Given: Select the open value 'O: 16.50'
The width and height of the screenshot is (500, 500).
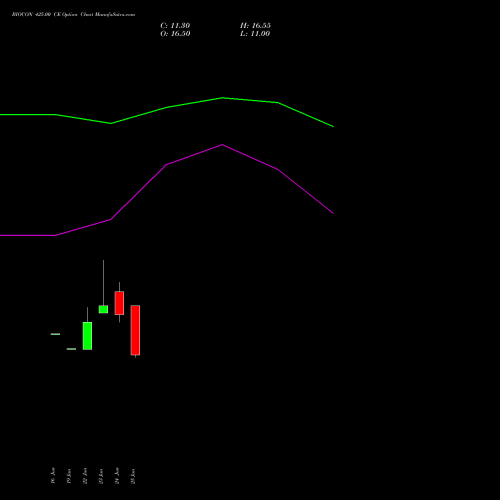Looking at the screenshot, I should pos(175,34).
